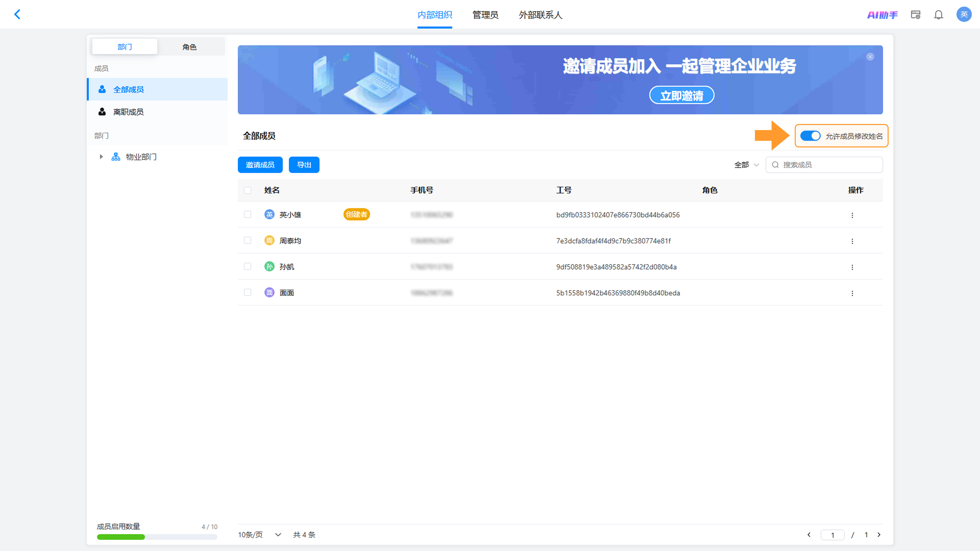
Task: Click the 物业部门 organization icon
Action: (116, 157)
